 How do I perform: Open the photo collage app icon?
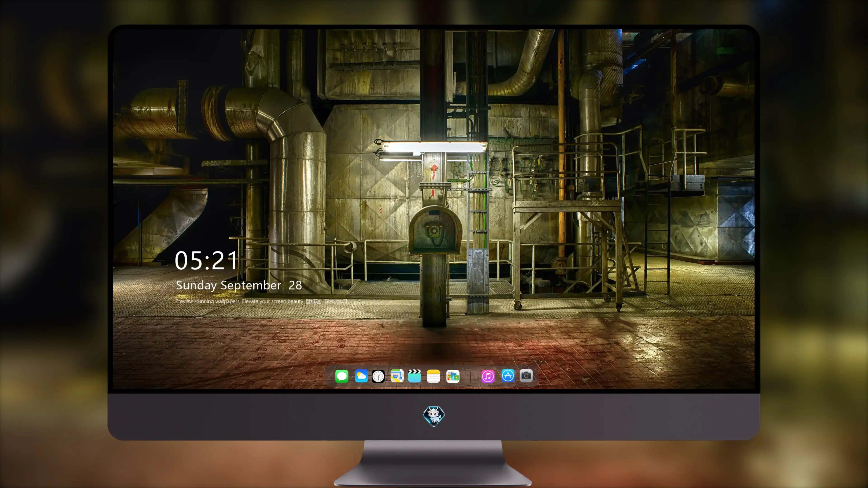[x=453, y=376]
